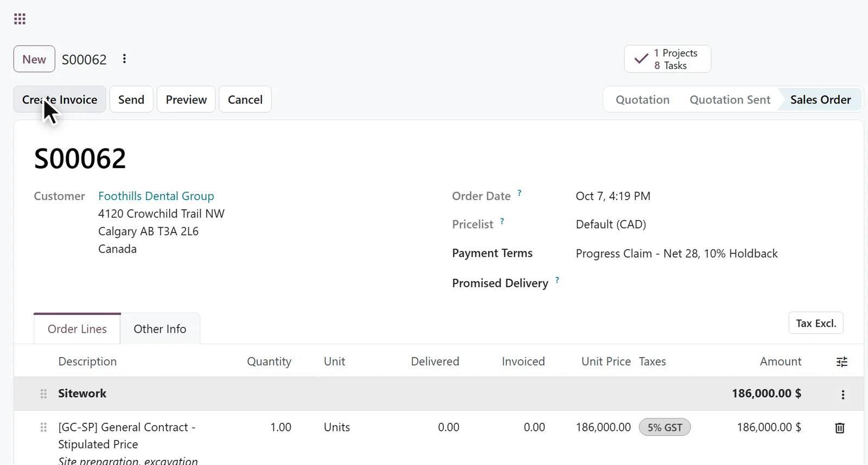Edit the quantity 1.00 cell
The image size is (868, 465).
[280, 427]
